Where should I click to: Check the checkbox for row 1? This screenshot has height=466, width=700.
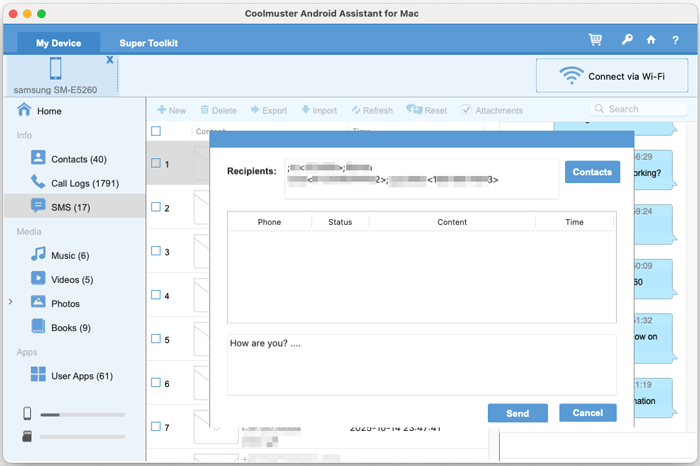click(x=156, y=163)
